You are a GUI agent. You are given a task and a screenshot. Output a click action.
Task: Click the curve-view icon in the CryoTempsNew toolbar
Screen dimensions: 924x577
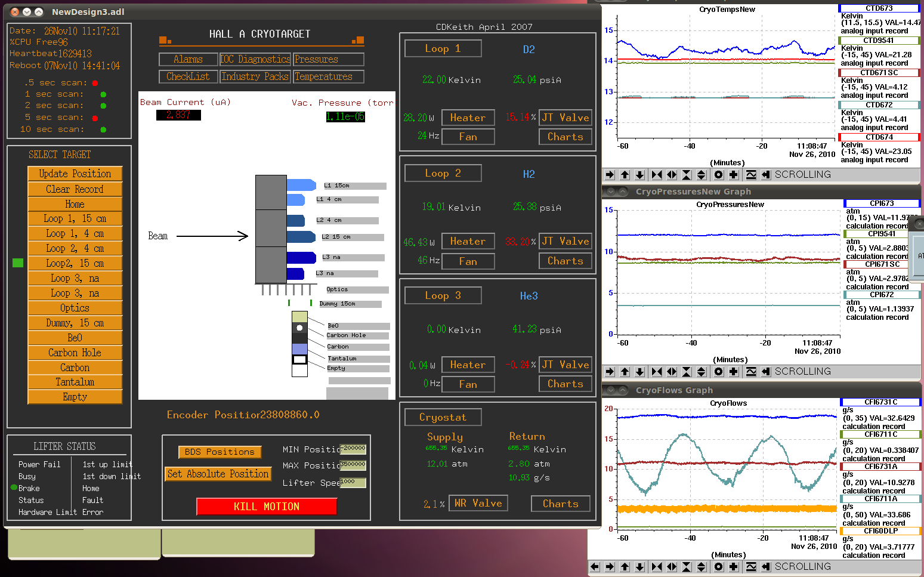[751, 175]
